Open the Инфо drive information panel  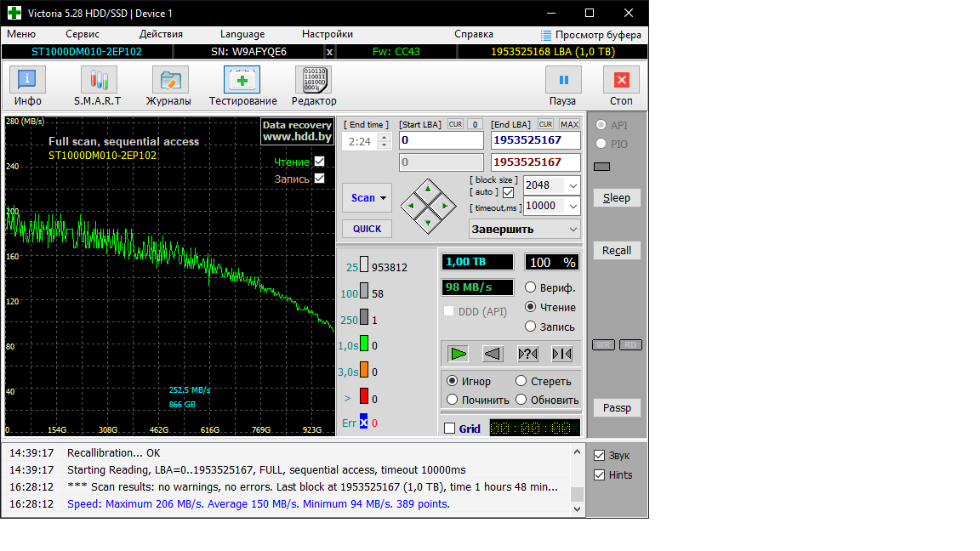coord(27,86)
